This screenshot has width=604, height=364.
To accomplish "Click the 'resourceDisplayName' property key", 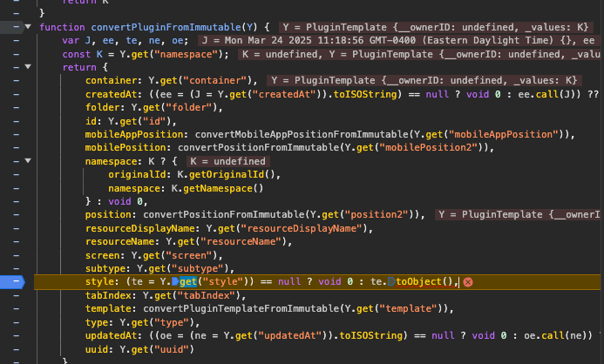I will pyautogui.click(x=139, y=228).
